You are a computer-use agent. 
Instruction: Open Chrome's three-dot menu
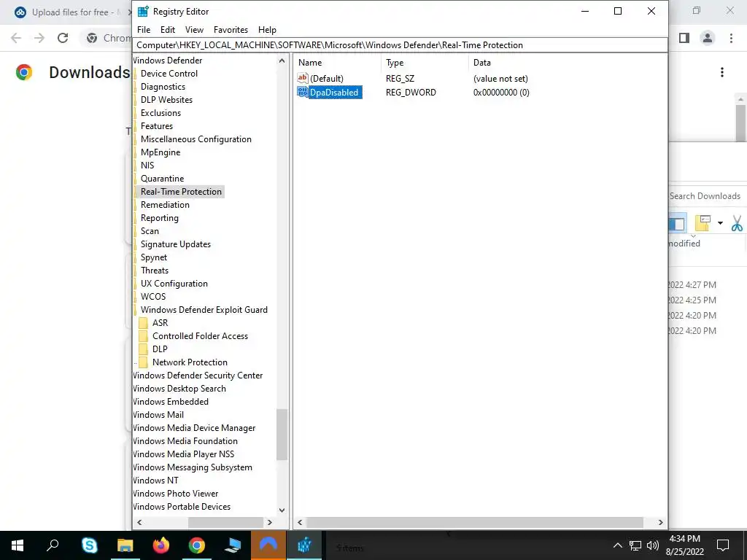pyautogui.click(x=731, y=38)
